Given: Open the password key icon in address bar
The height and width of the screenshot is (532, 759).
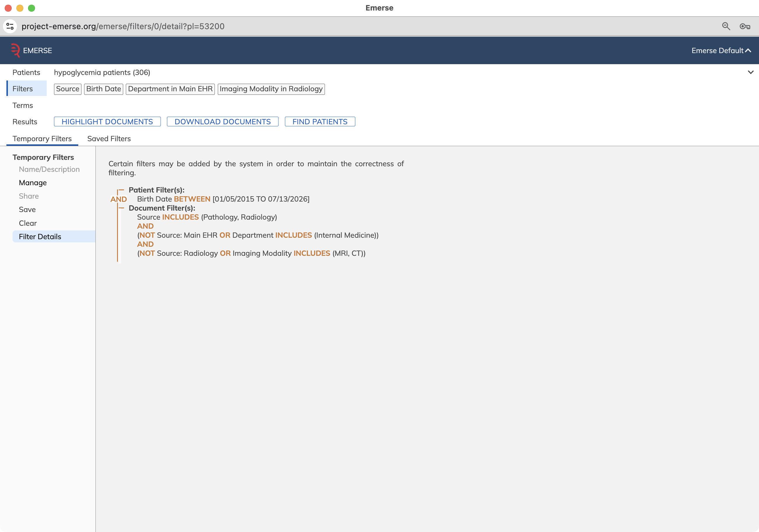Looking at the screenshot, I should pyautogui.click(x=745, y=26).
